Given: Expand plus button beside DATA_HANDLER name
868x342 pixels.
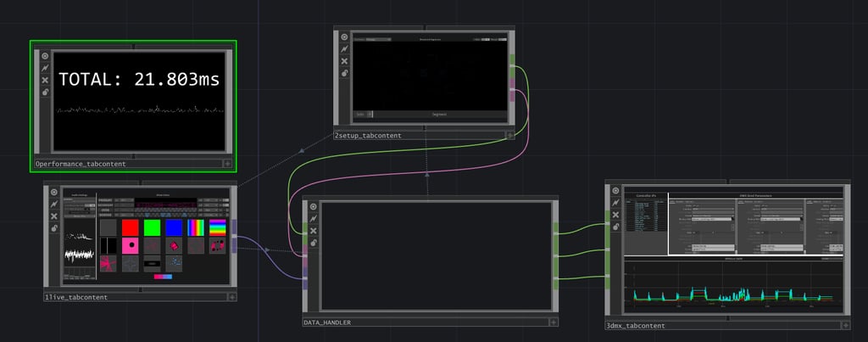Looking at the screenshot, I should click(553, 322).
